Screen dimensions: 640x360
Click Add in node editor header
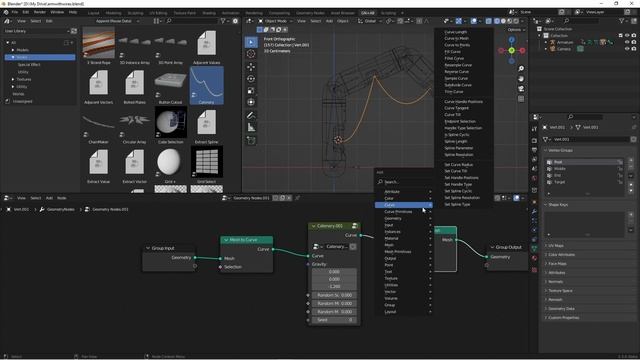tap(49, 198)
